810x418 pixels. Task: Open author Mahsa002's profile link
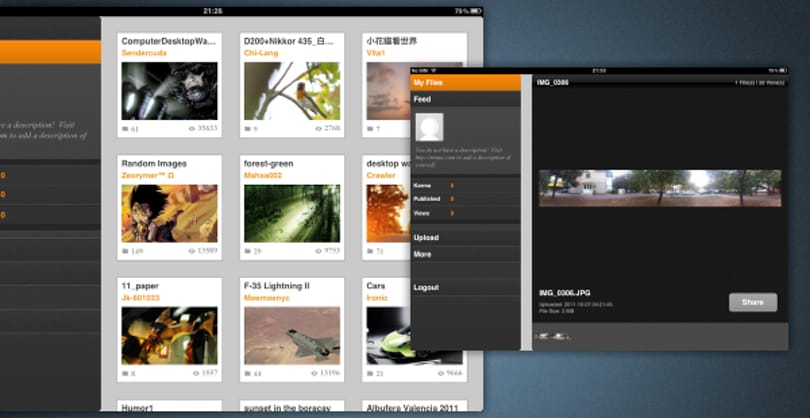pos(263,175)
